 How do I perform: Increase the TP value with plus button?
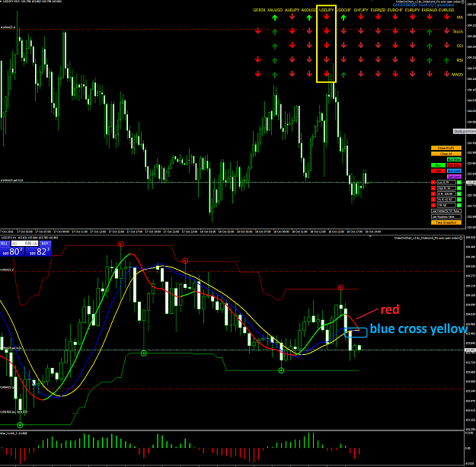tap(459, 205)
